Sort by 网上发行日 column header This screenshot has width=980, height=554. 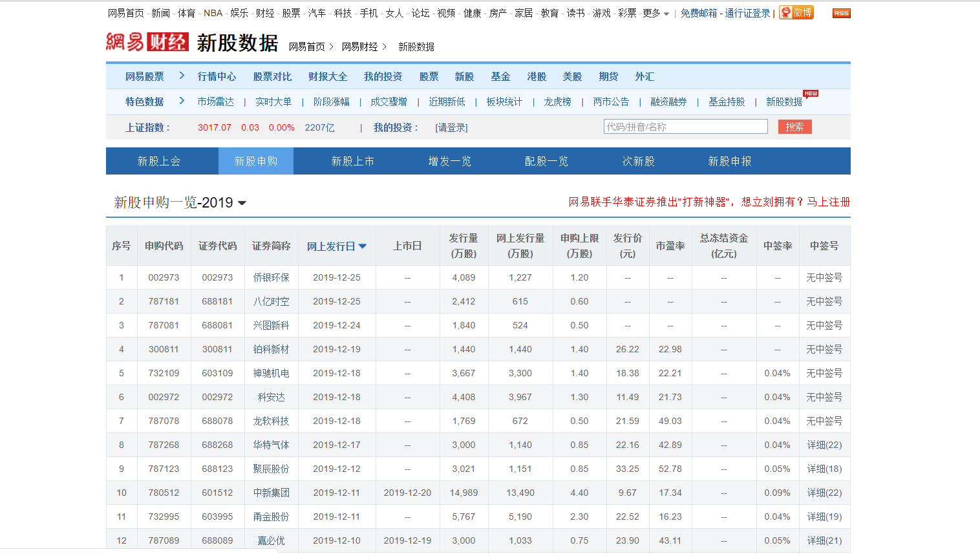[336, 246]
